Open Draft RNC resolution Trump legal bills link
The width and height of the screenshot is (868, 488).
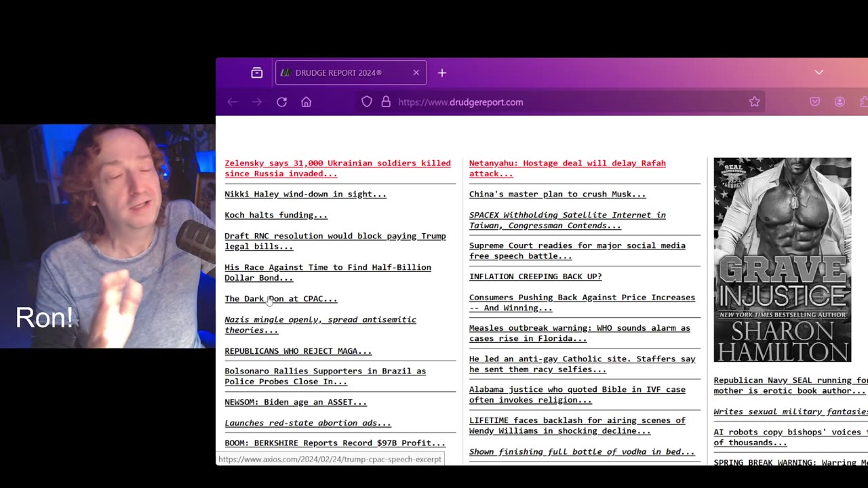click(x=335, y=241)
